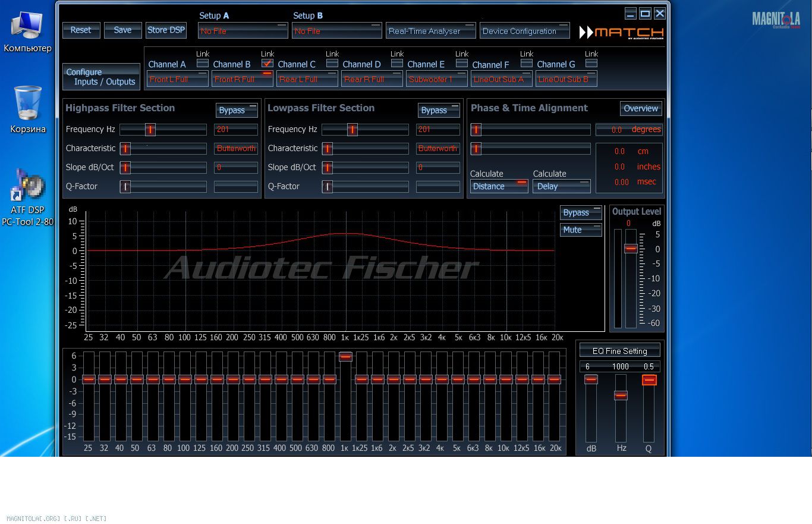Select Channel F LineOut Sub A
812x524 pixels.
(x=502, y=79)
